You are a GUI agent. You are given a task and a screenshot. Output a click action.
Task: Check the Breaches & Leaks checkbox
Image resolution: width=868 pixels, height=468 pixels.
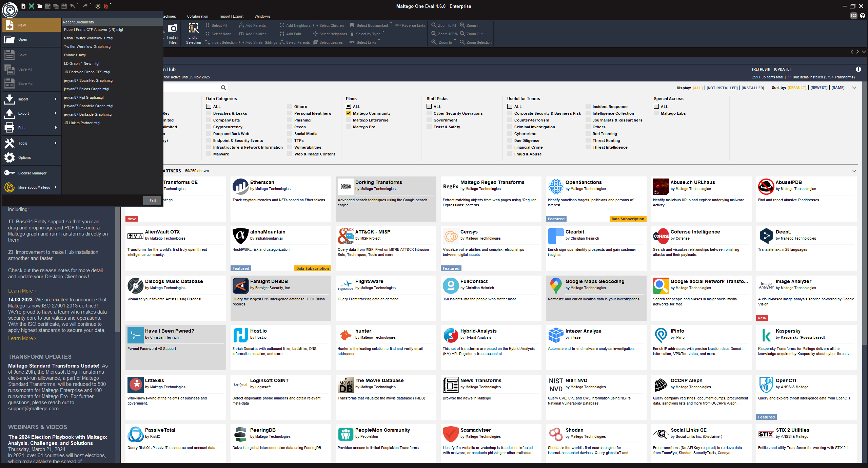[209, 113]
